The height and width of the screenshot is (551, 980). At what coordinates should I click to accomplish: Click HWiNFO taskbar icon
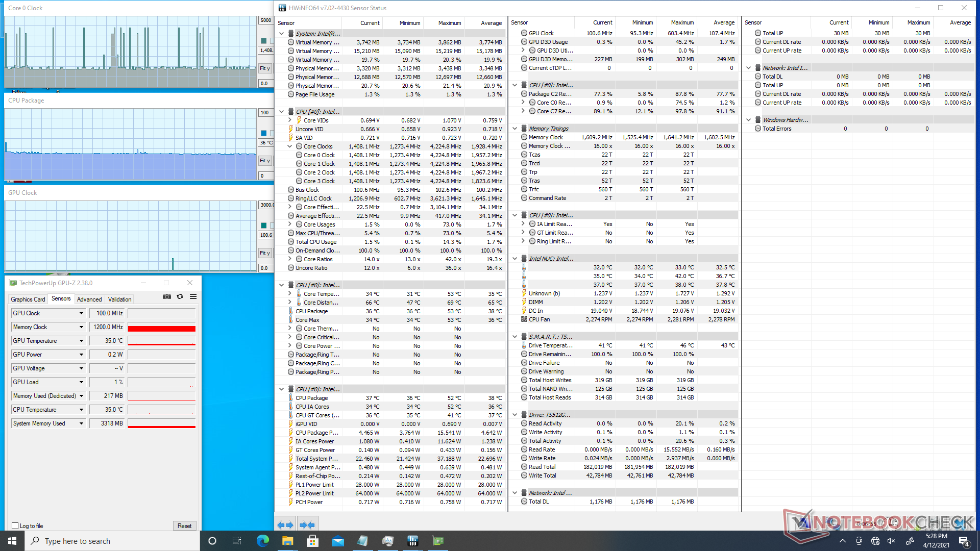[413, 541]
